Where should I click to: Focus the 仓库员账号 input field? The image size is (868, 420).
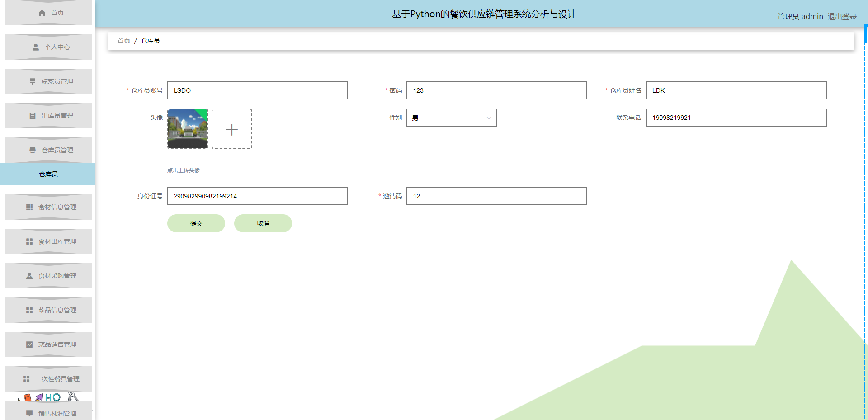(x=257, y=90)
